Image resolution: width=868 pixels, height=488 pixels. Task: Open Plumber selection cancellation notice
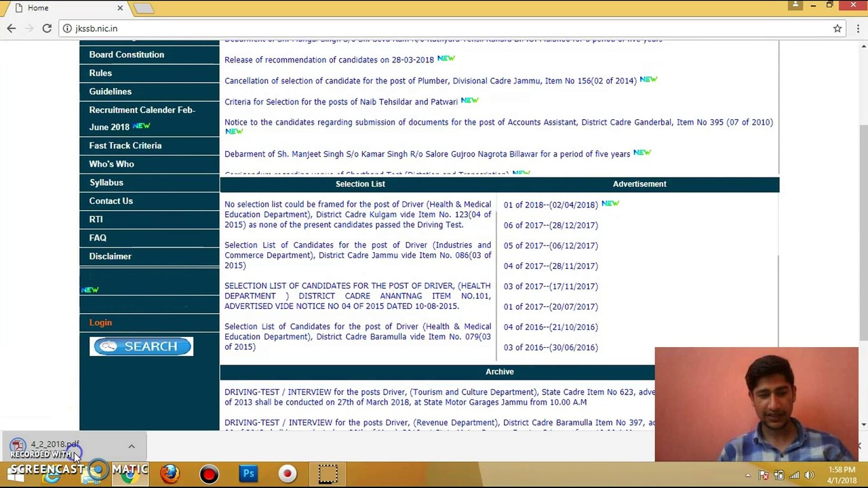tap(431, 81)
